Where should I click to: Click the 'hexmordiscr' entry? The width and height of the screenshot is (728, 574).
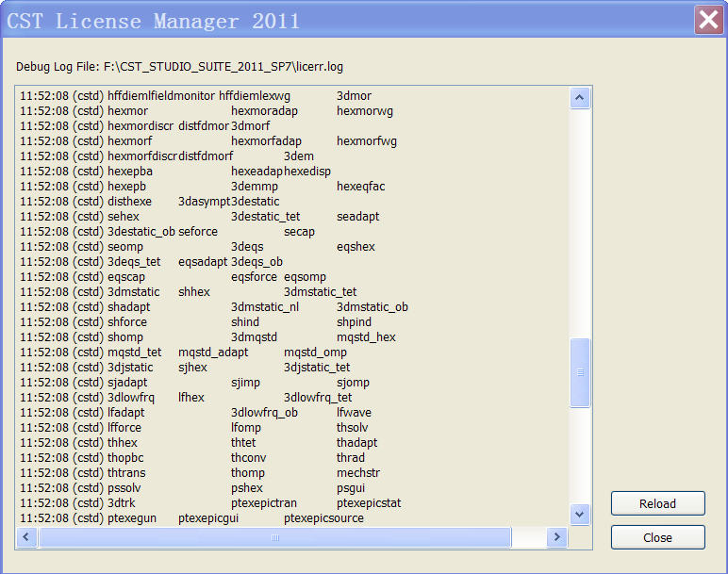pyautogui.click(x=141, y=126)
